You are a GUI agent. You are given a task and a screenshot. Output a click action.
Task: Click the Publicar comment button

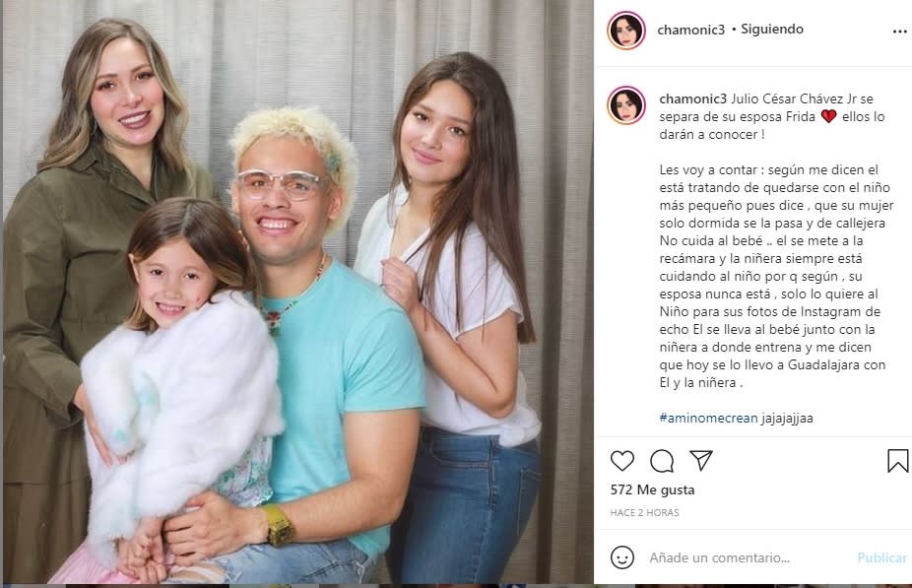tap(881, 557)
